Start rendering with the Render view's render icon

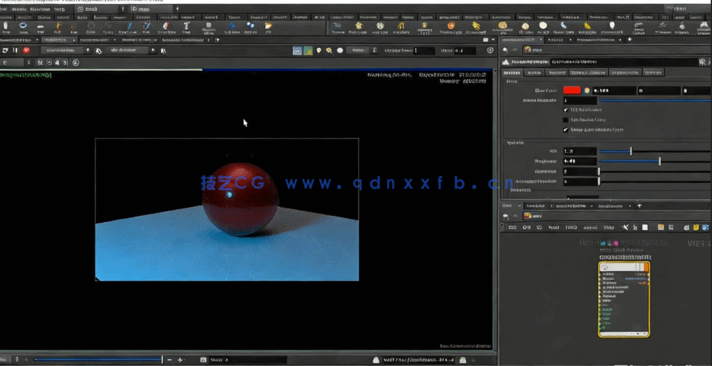[x=5, y=50]
